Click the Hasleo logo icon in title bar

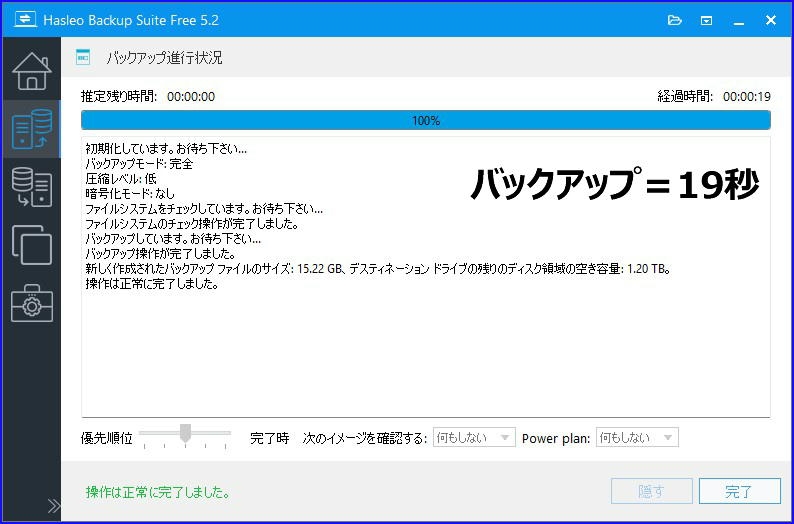[25, 20]
